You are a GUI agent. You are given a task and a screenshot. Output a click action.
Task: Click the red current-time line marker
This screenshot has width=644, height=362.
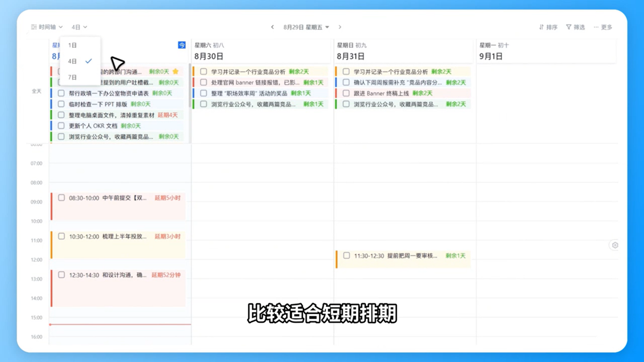(120, 324)
